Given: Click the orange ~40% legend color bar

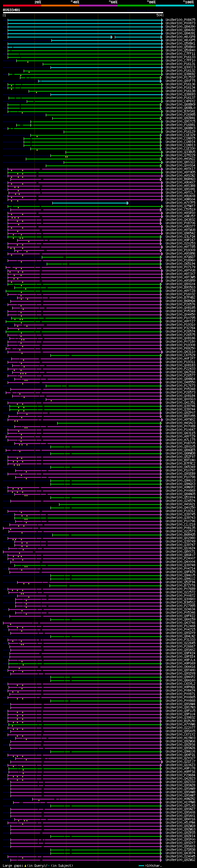Looking at the screenshot, I should click(60, 6).
